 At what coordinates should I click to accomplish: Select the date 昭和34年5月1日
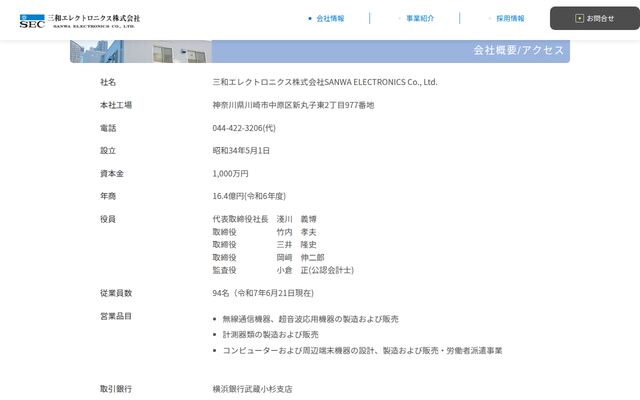coord(241,151)
